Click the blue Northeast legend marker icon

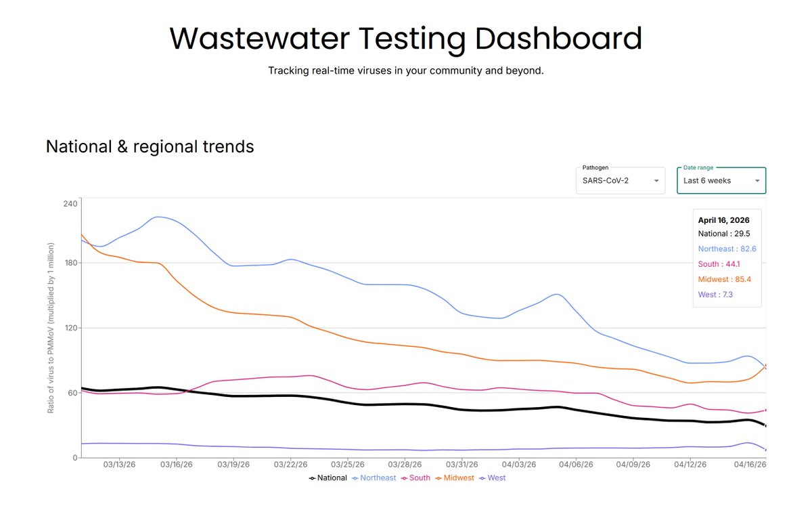click(355, 478)
